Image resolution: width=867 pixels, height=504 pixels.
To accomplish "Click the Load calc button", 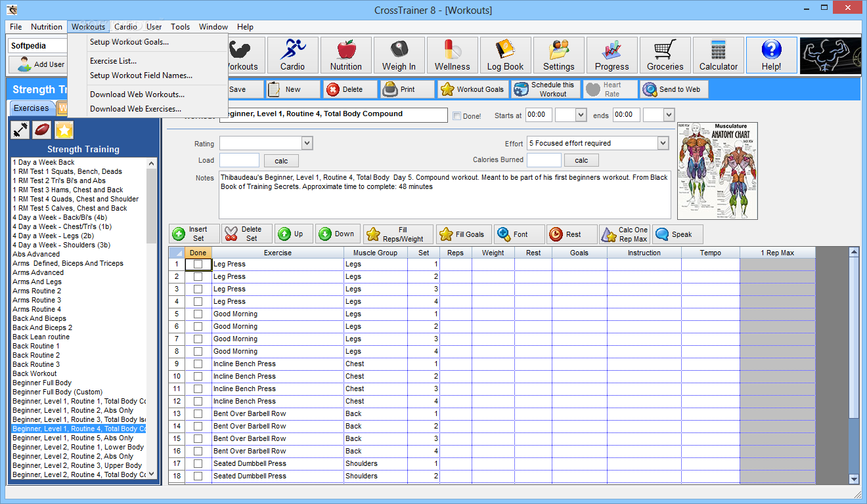I will point(281,161).
